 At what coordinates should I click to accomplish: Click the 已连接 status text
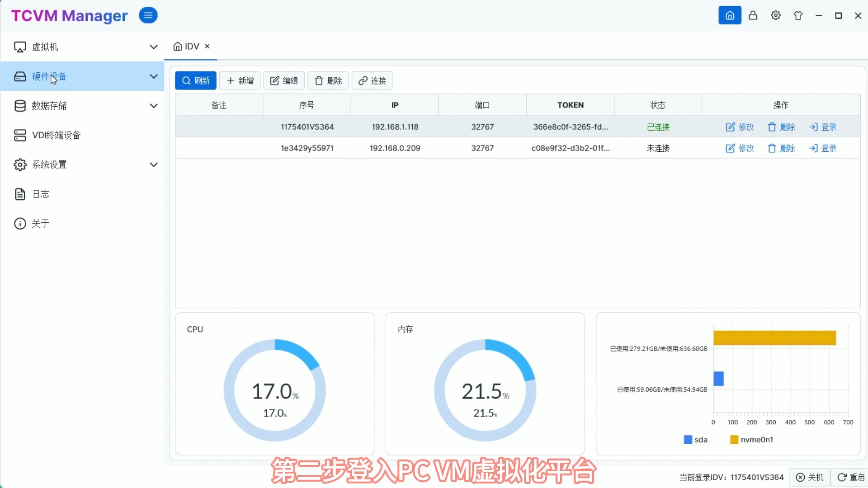pyautogui.click(x=658, y=127)
